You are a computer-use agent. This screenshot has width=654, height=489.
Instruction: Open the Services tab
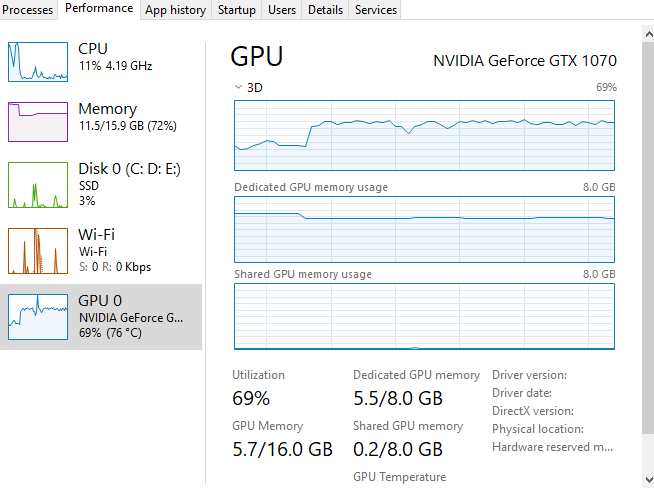[x=376, y=10]
